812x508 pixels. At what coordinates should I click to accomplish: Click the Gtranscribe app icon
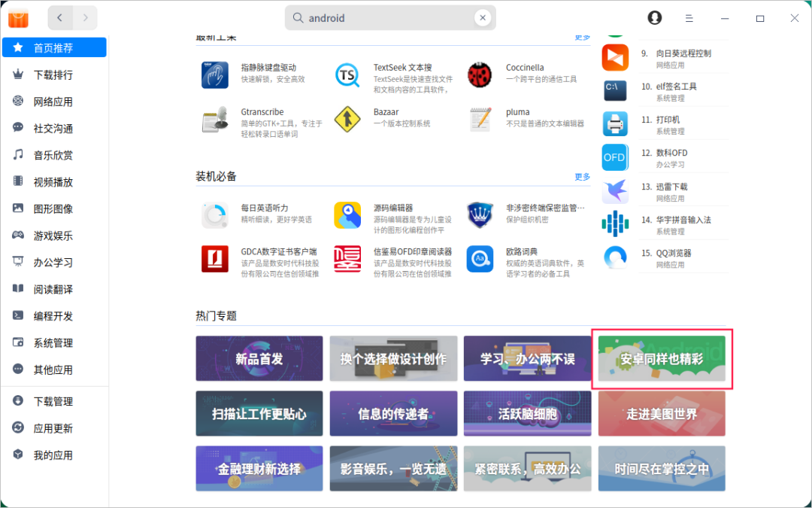pyautogui.click(x=215, y=120)
